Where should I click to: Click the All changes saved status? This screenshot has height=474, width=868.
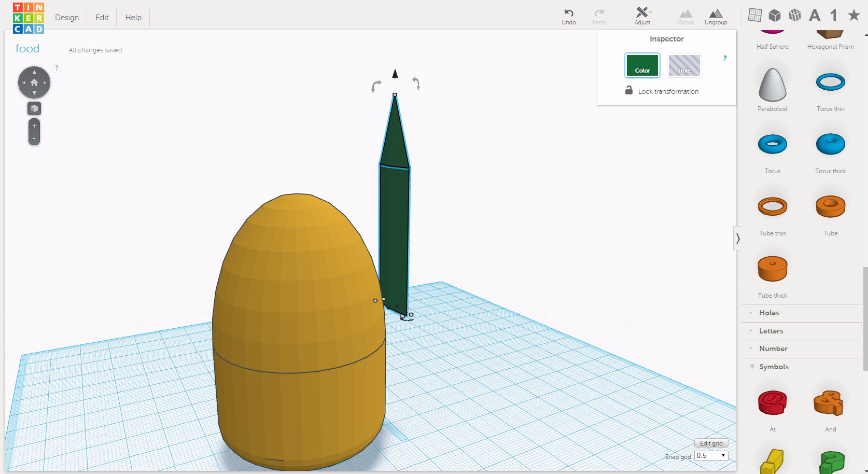[95, 50]
